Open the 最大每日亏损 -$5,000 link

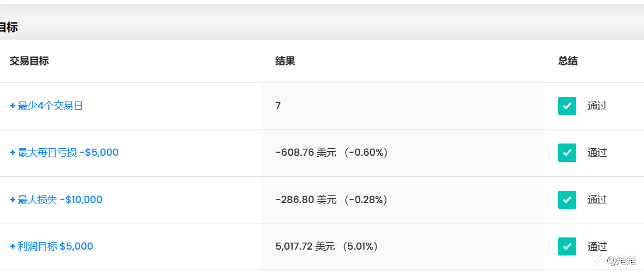point(68,153)
